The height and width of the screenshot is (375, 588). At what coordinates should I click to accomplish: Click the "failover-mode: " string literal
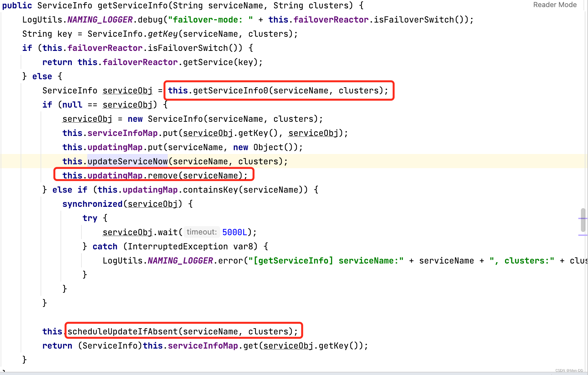click(211, 20)
